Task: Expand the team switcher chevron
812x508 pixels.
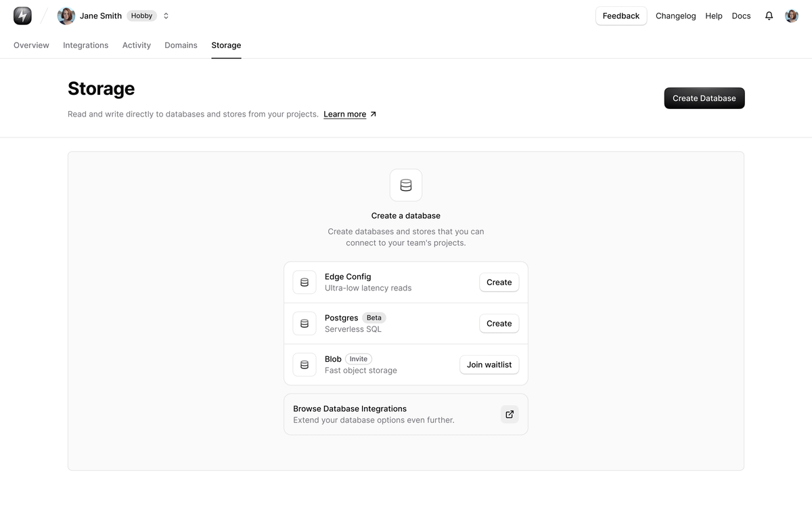Action: click(x=166, y=16)
